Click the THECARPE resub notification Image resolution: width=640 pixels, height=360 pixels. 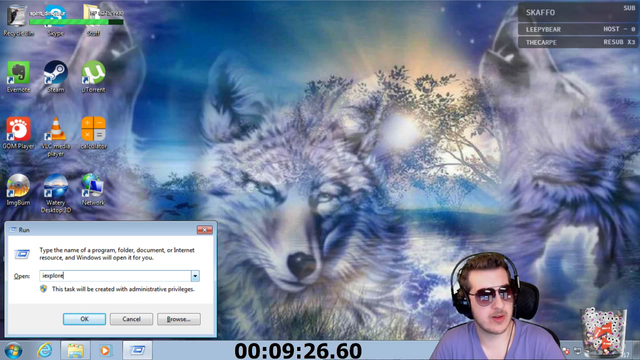click(x=578, y=42)
